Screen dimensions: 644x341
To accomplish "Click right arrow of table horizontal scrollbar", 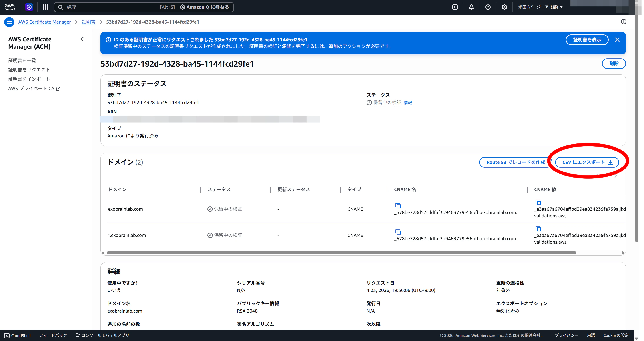I will click(x=623, y=253).
